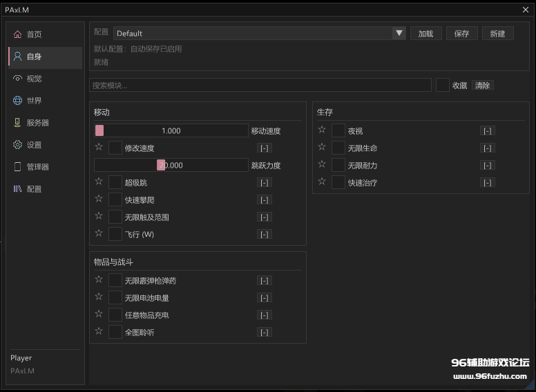This screenshot has width=536, height=392.
Task: Click the home icon beside 首页
Action: coord(17,34)
